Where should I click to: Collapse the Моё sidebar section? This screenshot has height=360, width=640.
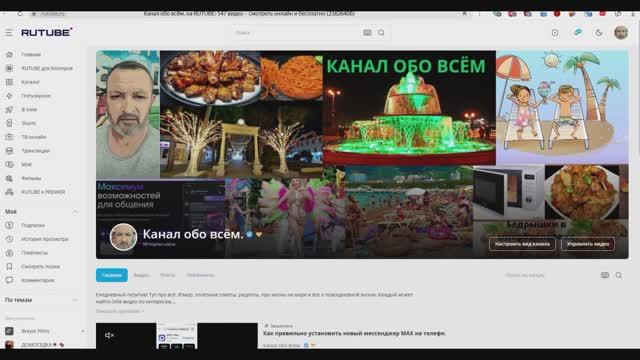(x=76, y=211)
